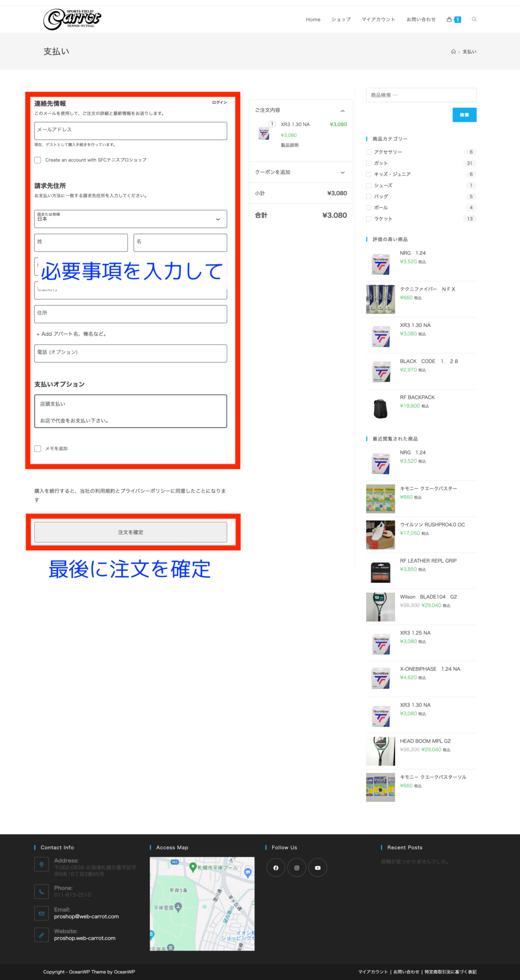
Task: Click the Carrot site logo
Action: (72, 19)
